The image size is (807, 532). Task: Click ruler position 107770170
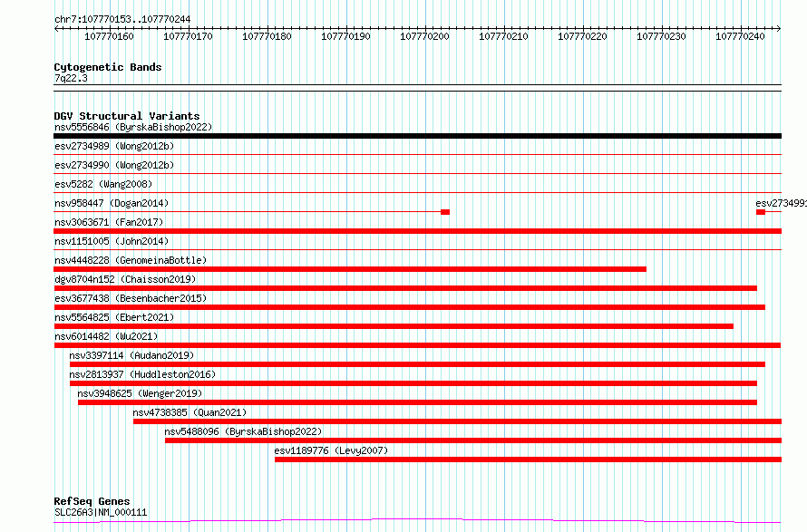coord(188,36)
